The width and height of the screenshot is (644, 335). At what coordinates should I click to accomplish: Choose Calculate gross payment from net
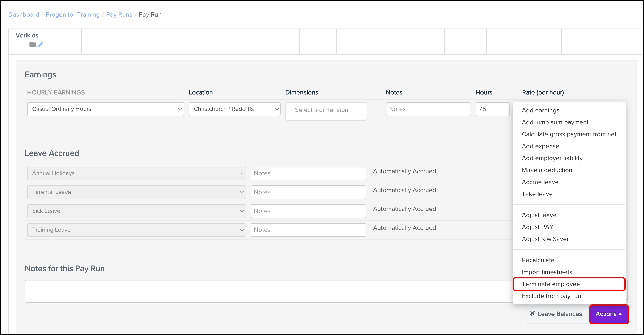tap(569, 134)
